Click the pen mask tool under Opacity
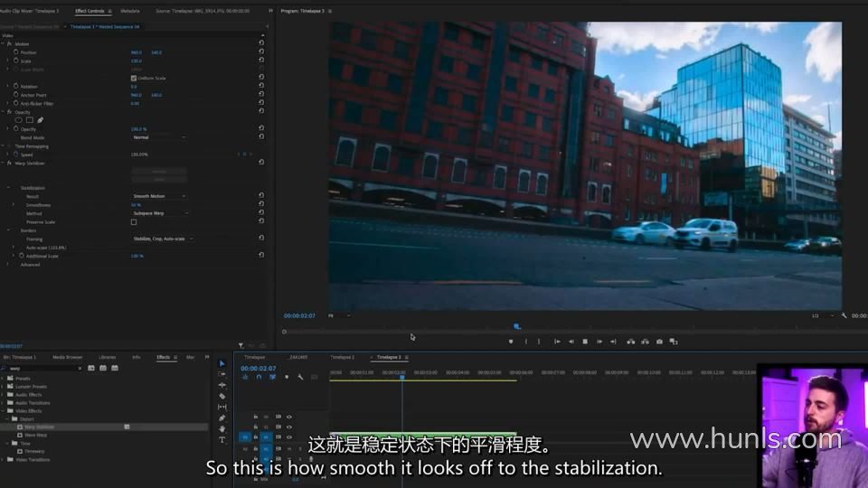The width and height of the screenshot is (868, 488). tap(40, 120)
